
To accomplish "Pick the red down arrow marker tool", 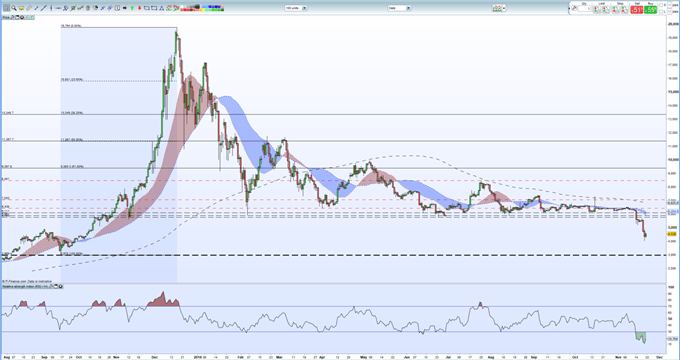I will (140, 8).
